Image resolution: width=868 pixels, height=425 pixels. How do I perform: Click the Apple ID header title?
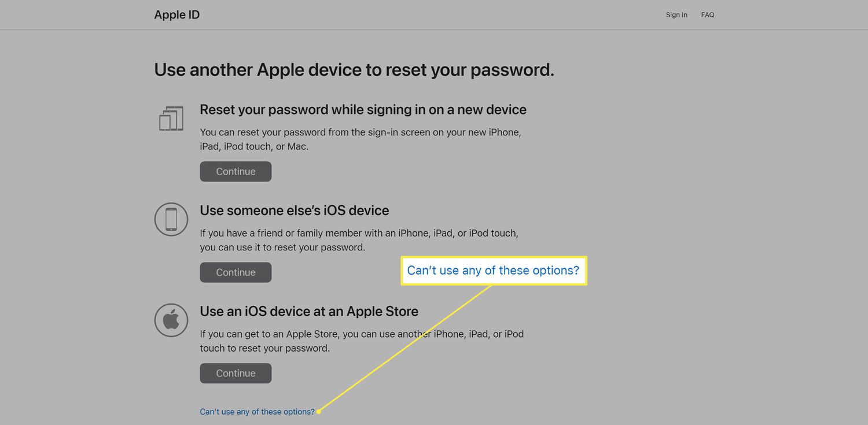[x=177, y=15]
